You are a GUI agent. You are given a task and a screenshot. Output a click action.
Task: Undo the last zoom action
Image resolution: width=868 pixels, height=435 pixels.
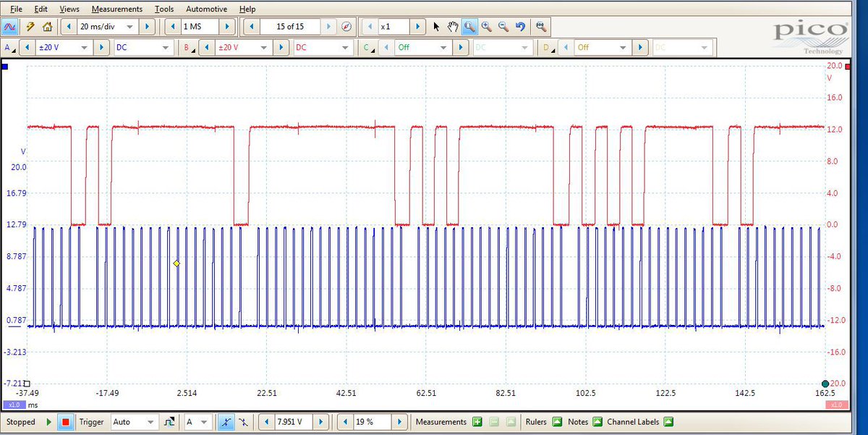520,27
